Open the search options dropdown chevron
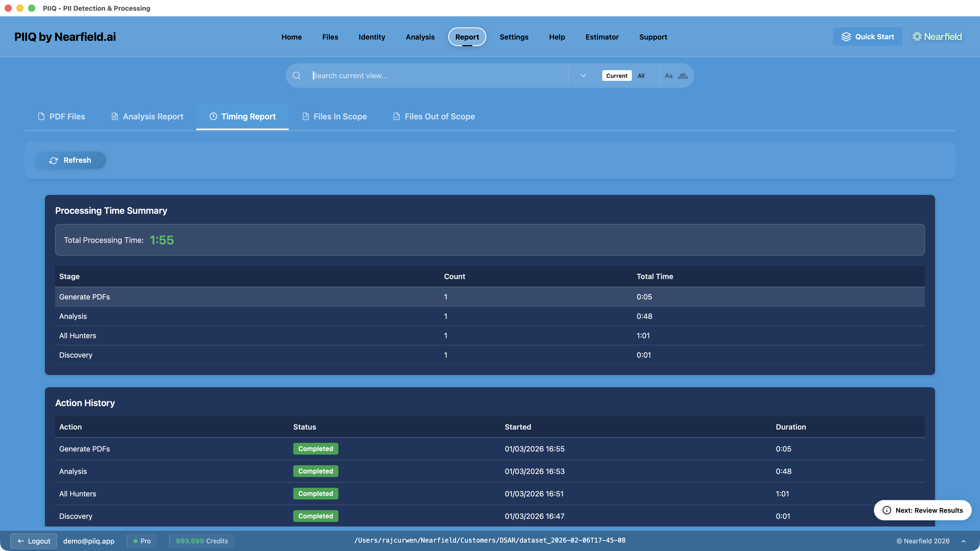Screen dimensions: 980x551 583,75
